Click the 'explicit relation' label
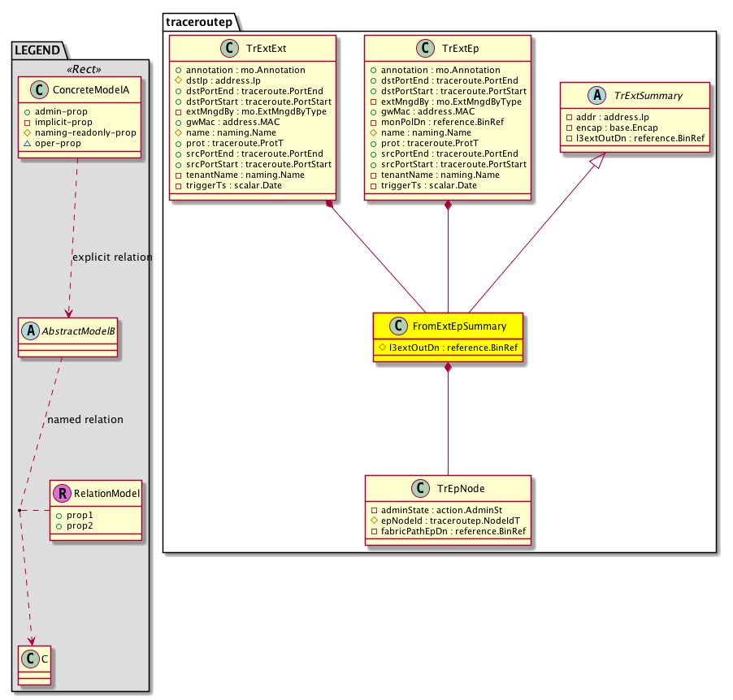 (112, 257)
